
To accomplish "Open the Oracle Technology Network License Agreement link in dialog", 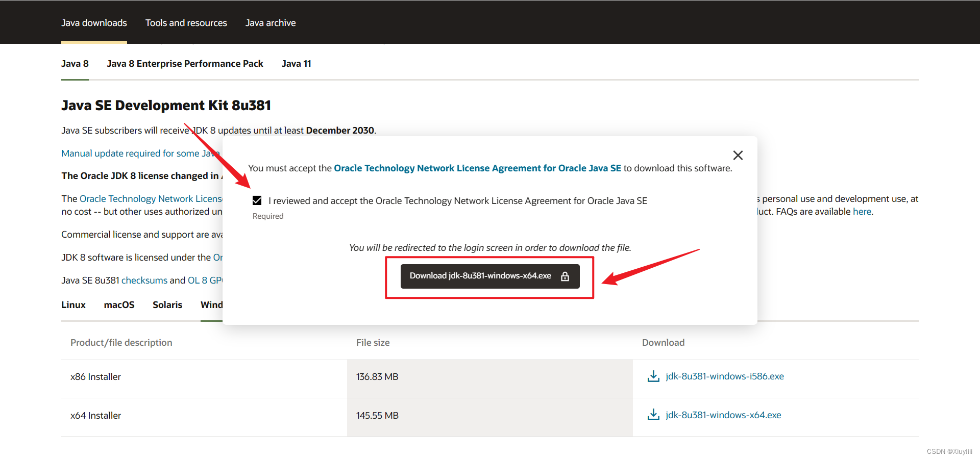I will coord(477,168).
